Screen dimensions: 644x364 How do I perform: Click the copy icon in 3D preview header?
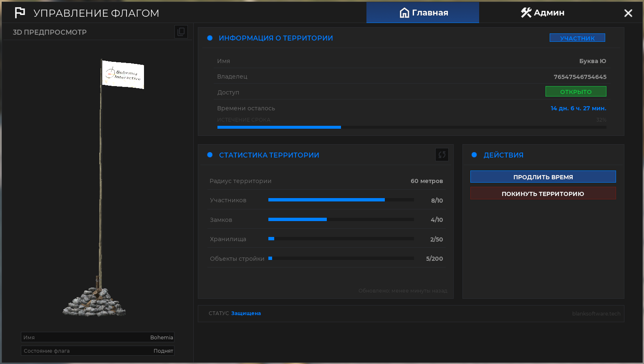pyautogui.click(x=181, y=32)
